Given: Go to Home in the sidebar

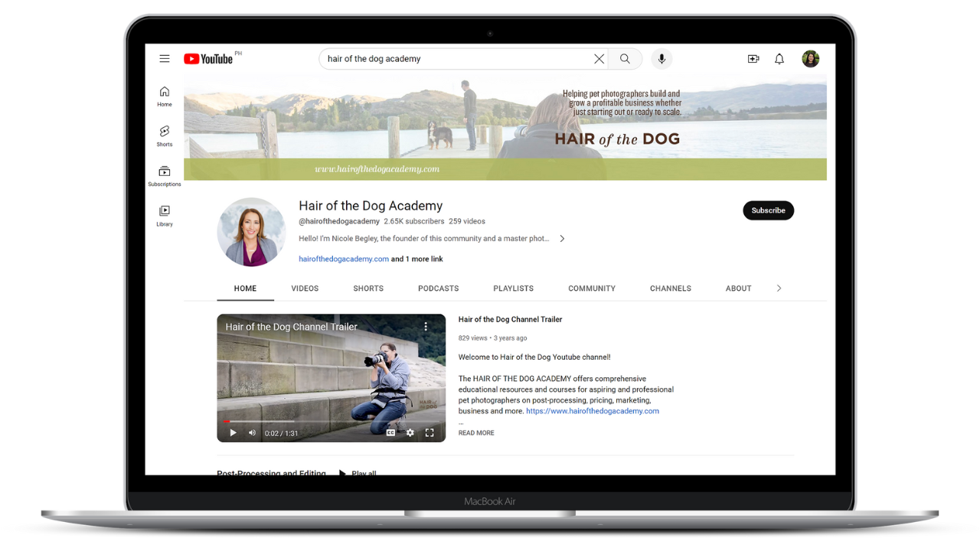Looking at the screenshot, I should pos(165,96).
